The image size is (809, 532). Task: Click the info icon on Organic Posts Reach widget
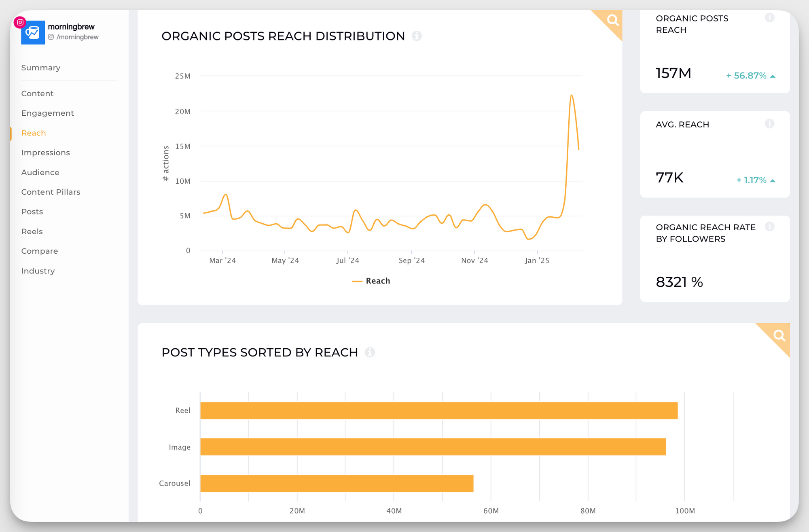769,18
